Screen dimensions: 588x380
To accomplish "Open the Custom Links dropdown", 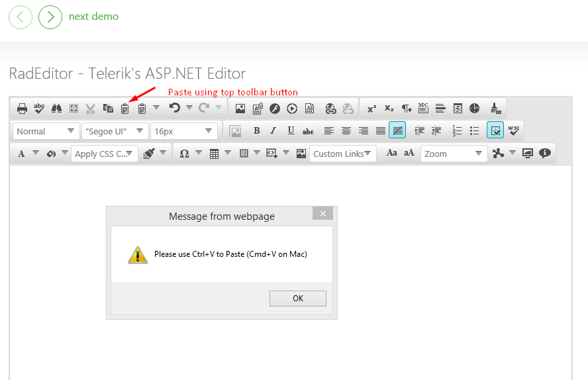I will pos(343,154).
